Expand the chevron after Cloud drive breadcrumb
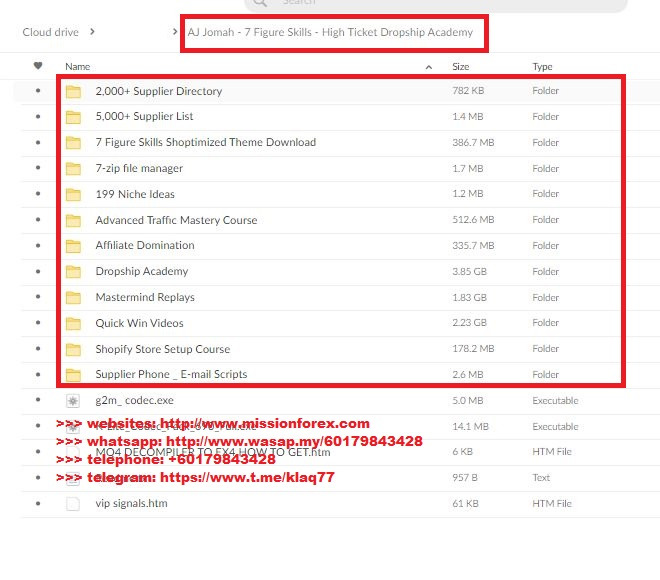 click(92, 32)
